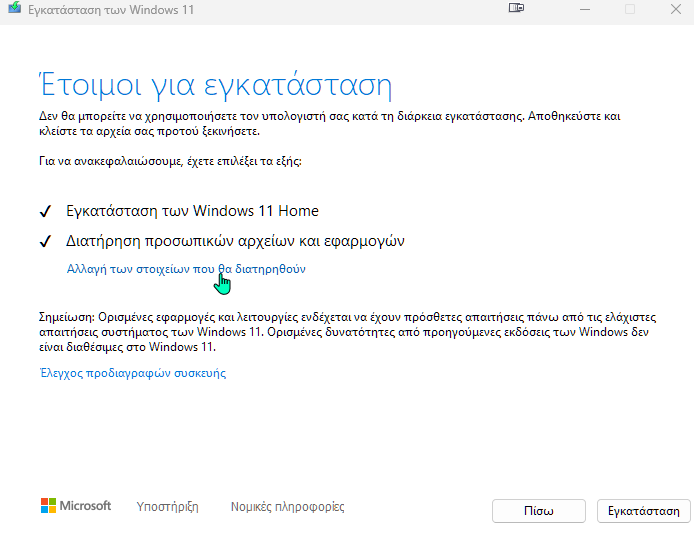Click the Εγκατάσταση install button

point(644,511)
